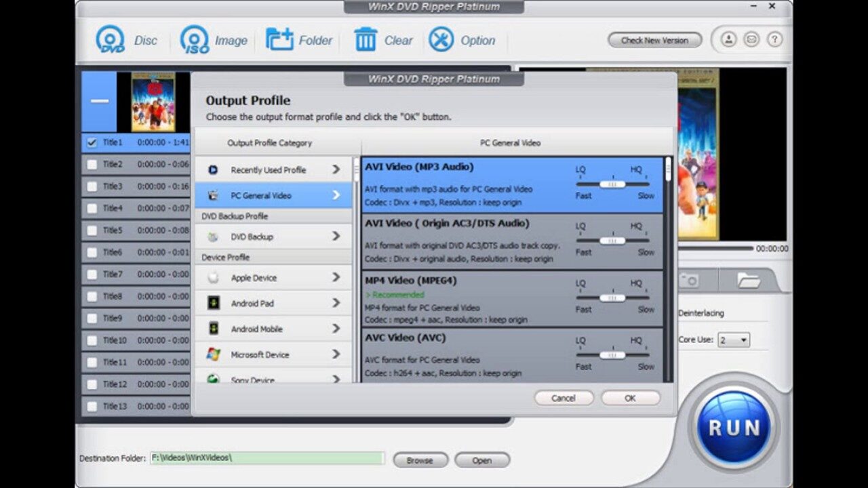Click the PC General Video icon
This screenshot has height=488, width=868.
click(x=213, y=196)
